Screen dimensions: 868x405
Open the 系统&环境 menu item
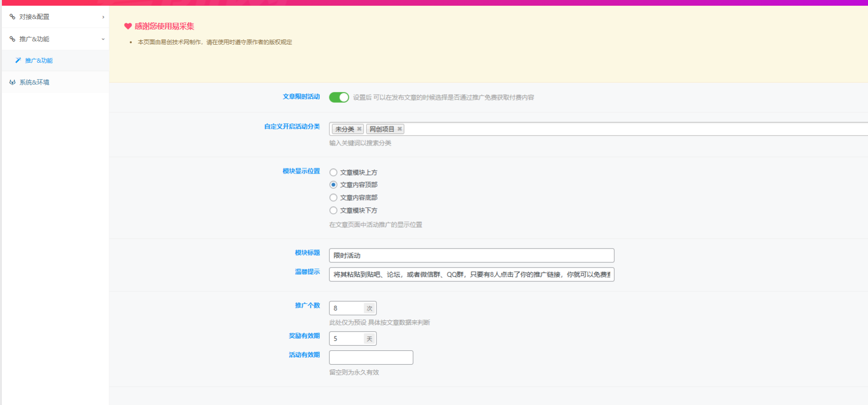(x=34, y=82)
